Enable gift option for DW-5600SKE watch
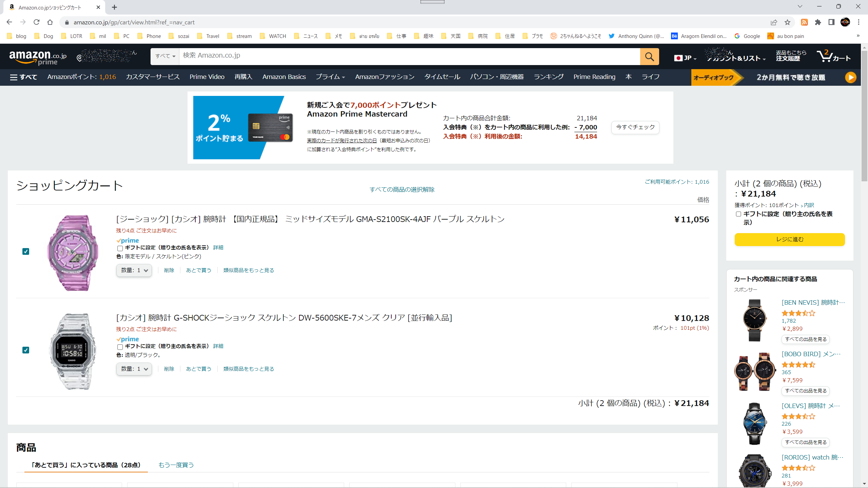The image size is (868, 488). 120,347
